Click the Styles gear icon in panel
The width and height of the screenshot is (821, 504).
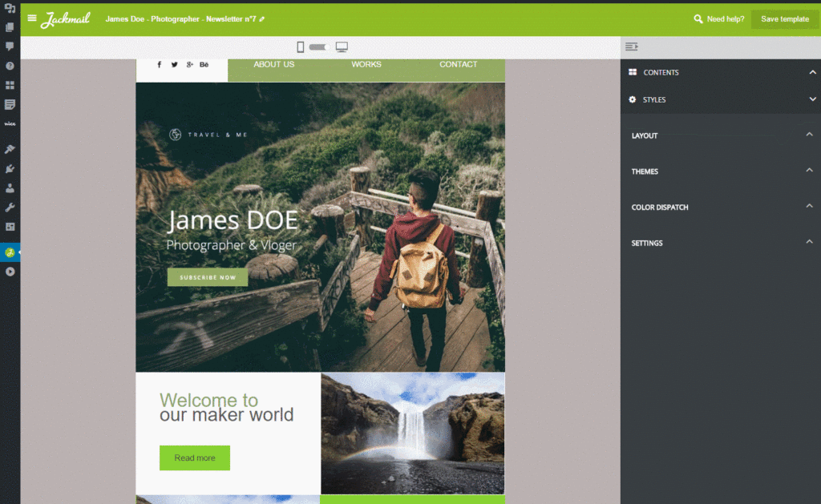point(633,99)
